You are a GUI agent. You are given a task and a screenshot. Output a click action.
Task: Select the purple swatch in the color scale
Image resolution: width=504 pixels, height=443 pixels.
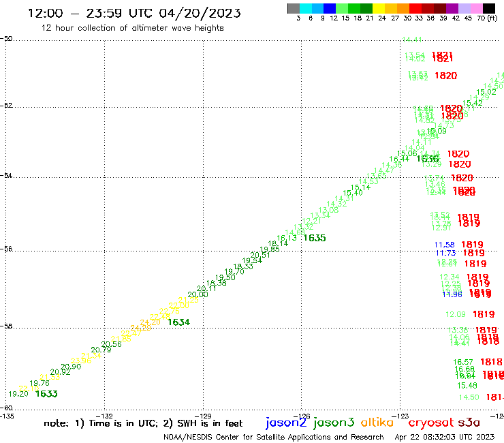pos(452,9)
